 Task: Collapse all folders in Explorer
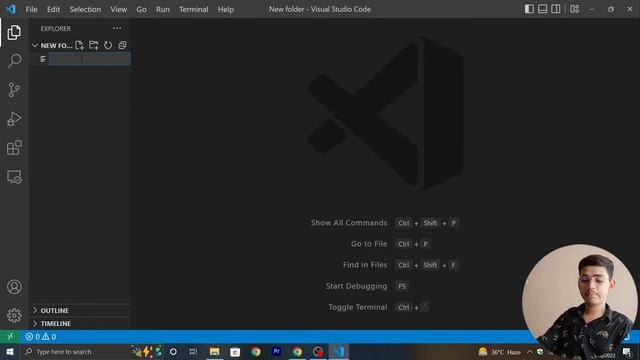(122, 45)
